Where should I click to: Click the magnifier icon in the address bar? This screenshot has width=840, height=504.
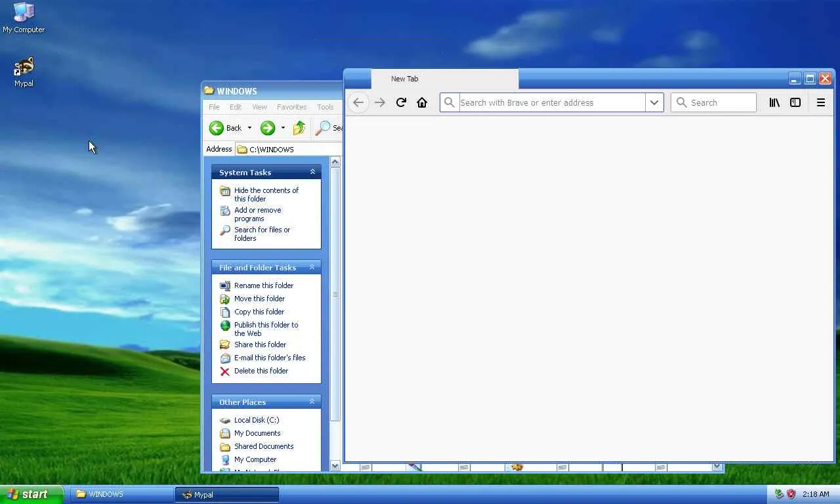click(x=450, y=102)
